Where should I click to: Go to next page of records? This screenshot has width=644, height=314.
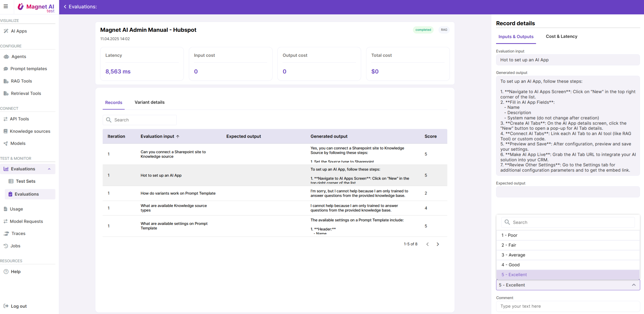(x=438, y=244)
